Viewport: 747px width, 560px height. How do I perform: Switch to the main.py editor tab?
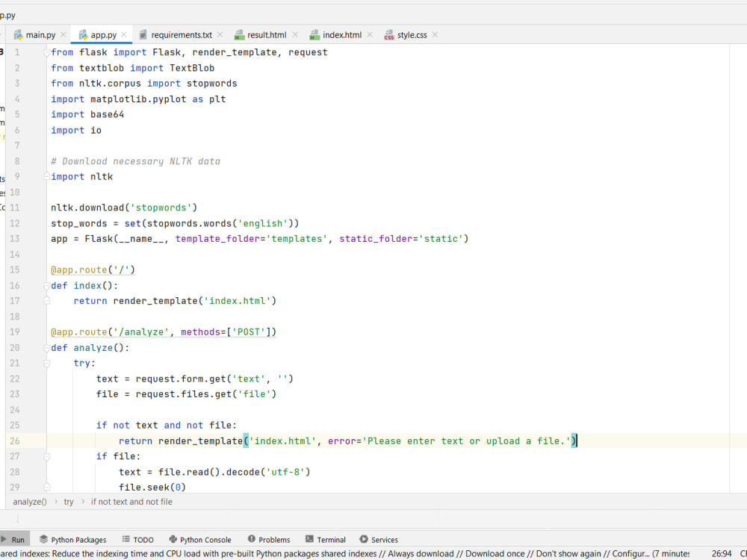point(40,35)
